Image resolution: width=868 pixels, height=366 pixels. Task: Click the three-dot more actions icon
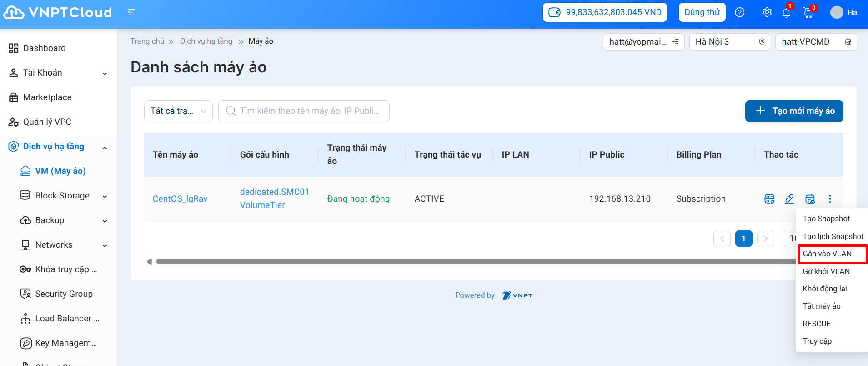click(830, 199)
